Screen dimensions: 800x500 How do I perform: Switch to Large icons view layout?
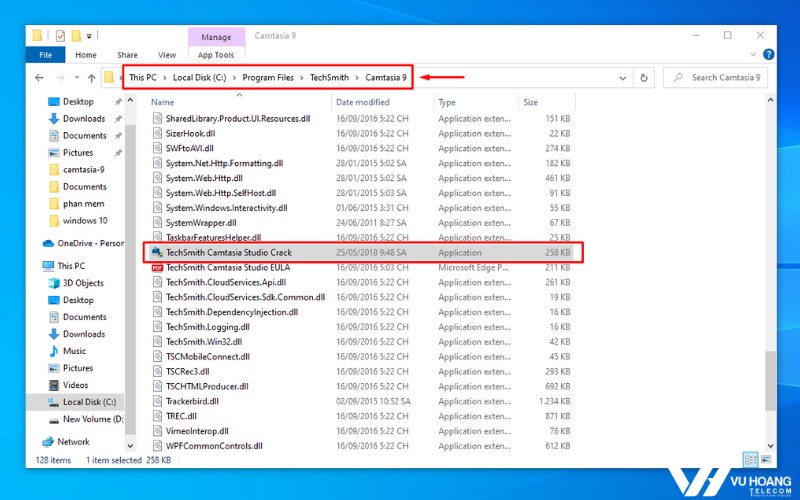[766, 460]
